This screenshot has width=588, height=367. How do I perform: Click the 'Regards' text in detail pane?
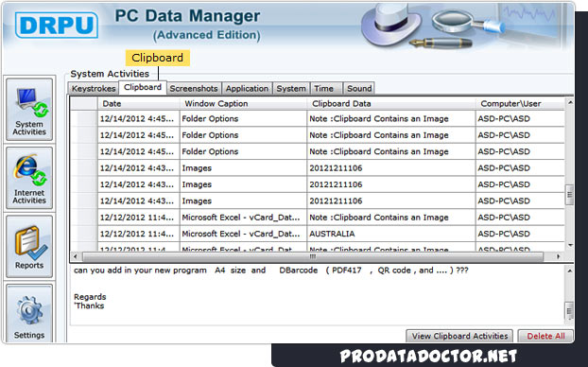pyautogui.click(x=90, y=297)
